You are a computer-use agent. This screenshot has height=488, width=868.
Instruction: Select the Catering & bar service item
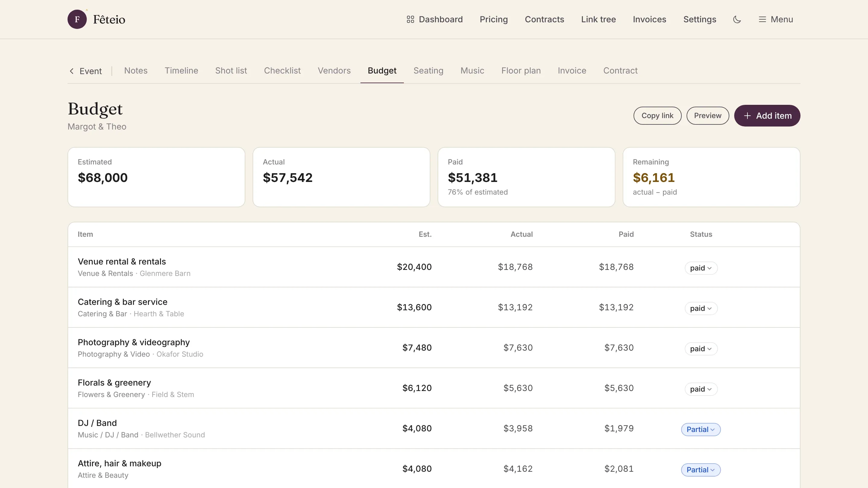(x=123, y=302)
